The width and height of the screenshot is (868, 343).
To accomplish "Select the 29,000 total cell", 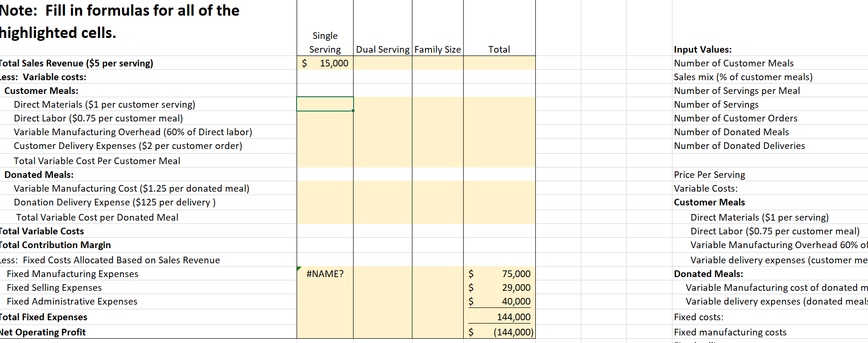I will click(x=499, y=287).
